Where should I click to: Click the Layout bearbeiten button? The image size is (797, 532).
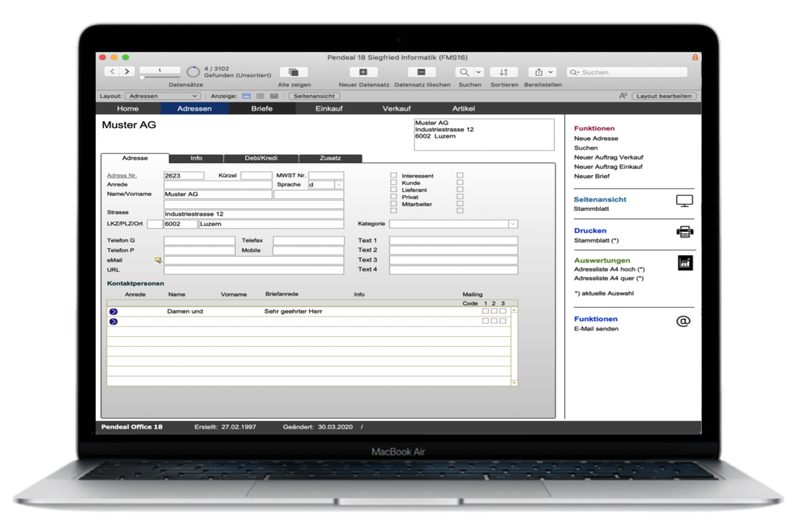point(663,96)
